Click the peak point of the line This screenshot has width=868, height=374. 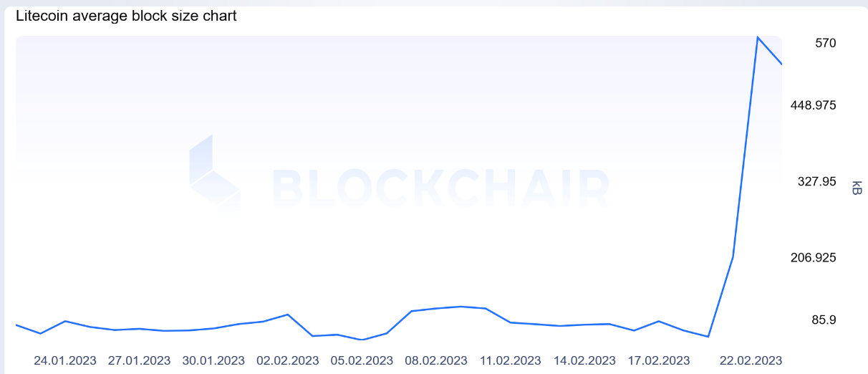tap(758, 37)
